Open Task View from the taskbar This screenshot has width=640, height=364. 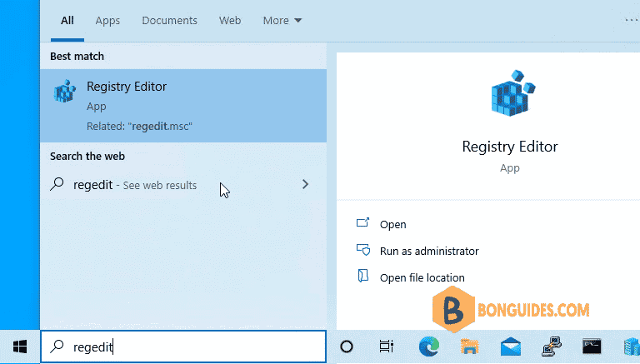[386, 347]
